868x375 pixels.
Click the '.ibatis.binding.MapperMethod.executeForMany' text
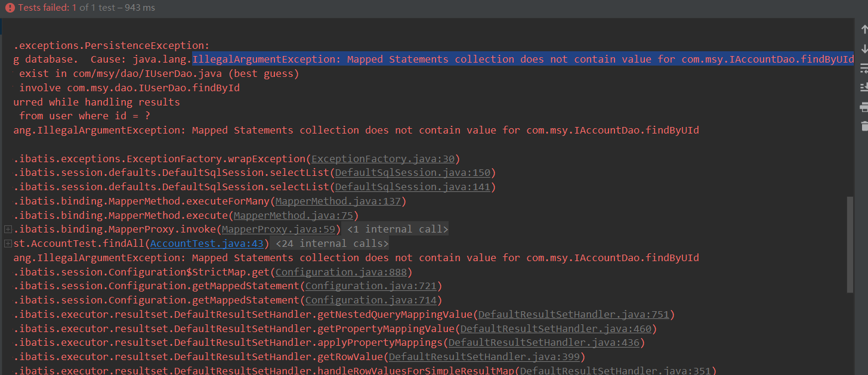[x=141, y=202]
